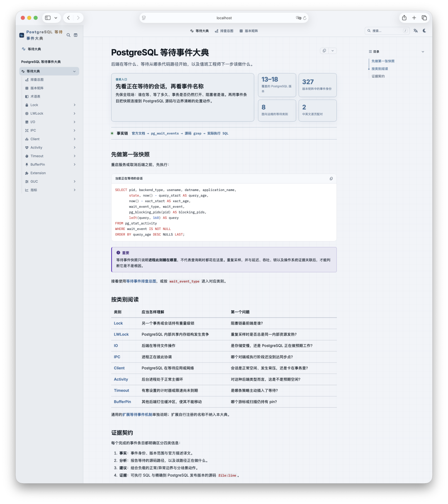Open the Activity category link in table
This screenshot has height=504, width=448.
tap(121, 379)
